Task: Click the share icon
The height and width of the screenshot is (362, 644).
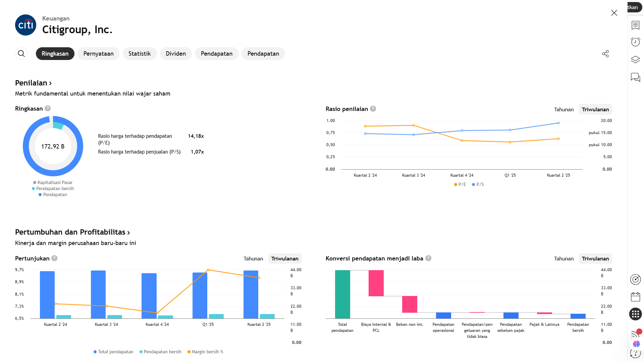Action: 605,54
